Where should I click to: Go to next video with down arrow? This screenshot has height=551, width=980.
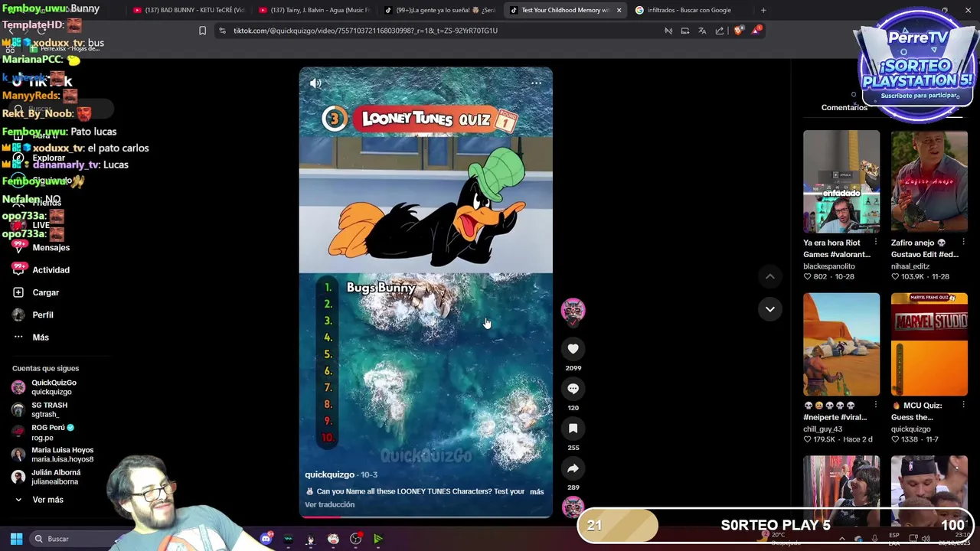770,309
